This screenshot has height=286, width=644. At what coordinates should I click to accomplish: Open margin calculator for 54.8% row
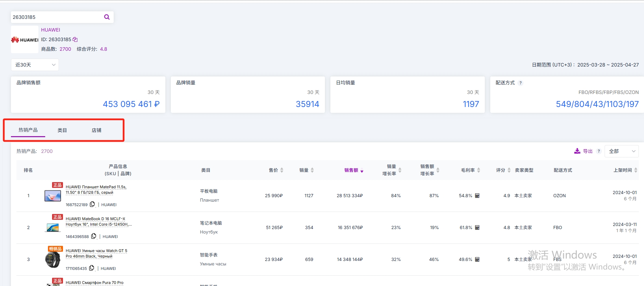[477, 195]
